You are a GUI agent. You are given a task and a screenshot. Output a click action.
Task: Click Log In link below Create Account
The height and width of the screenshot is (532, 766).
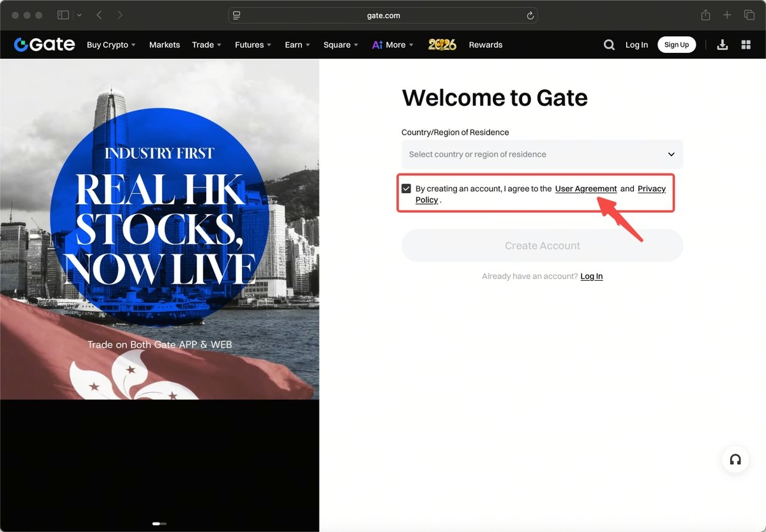(x=592, y=276)
